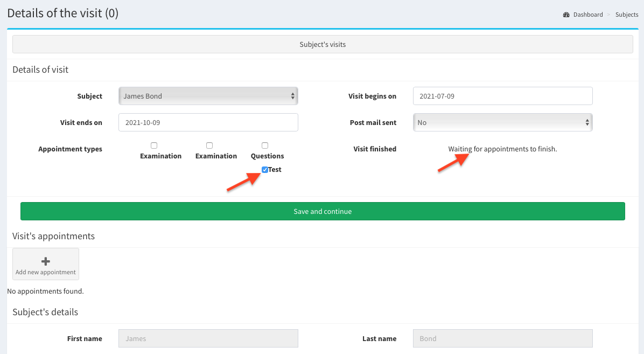Click the Visit begins on date field

502,96
